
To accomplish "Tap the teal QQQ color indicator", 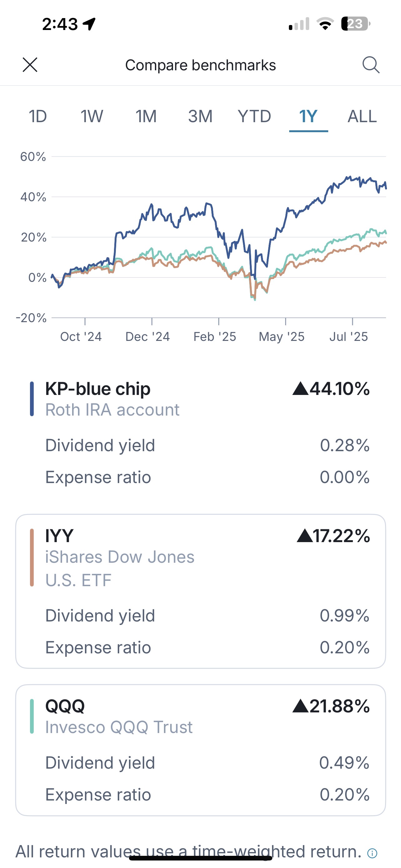I will pyautogui.click(x=32, y=716).
